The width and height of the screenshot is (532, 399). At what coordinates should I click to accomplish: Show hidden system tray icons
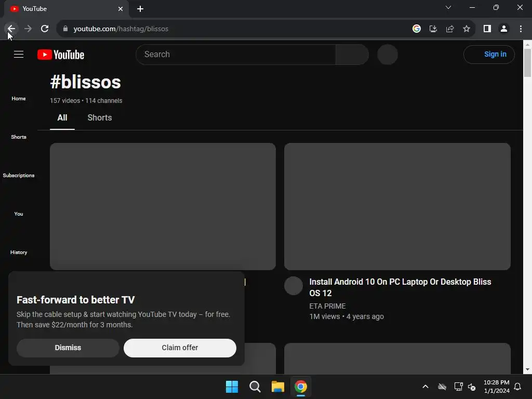[425, 387]
